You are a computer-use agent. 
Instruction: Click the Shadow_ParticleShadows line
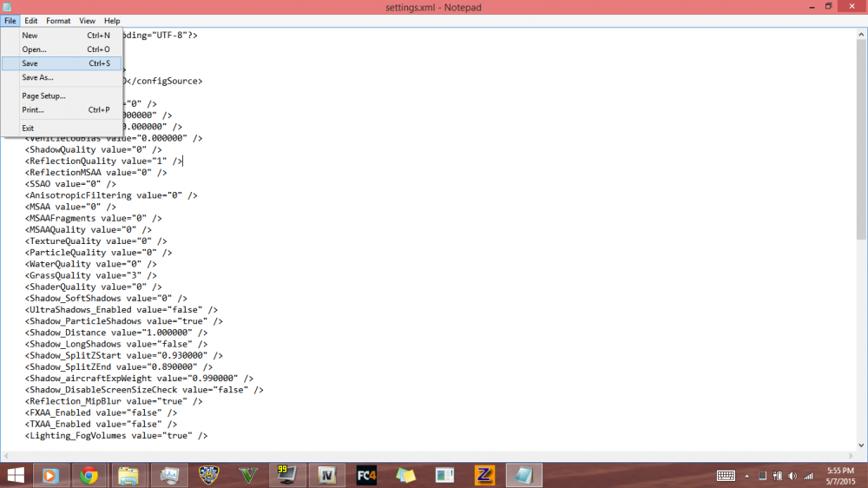(x=123, y=321)
